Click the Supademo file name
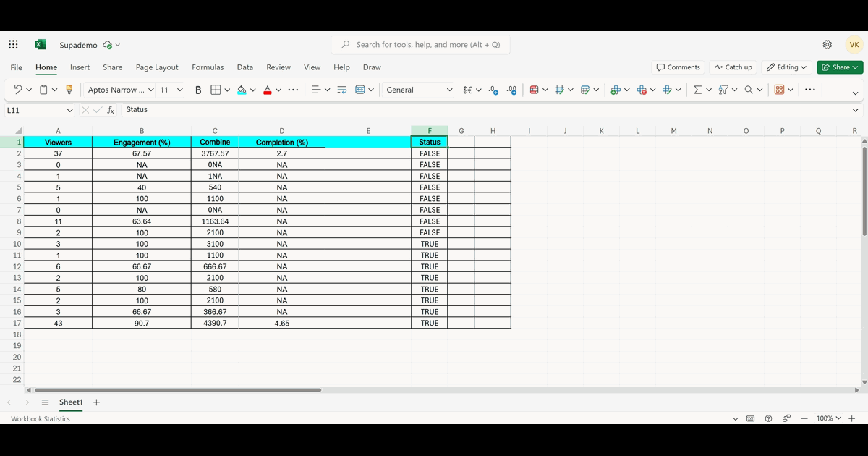868x456 pixels. 78,45
